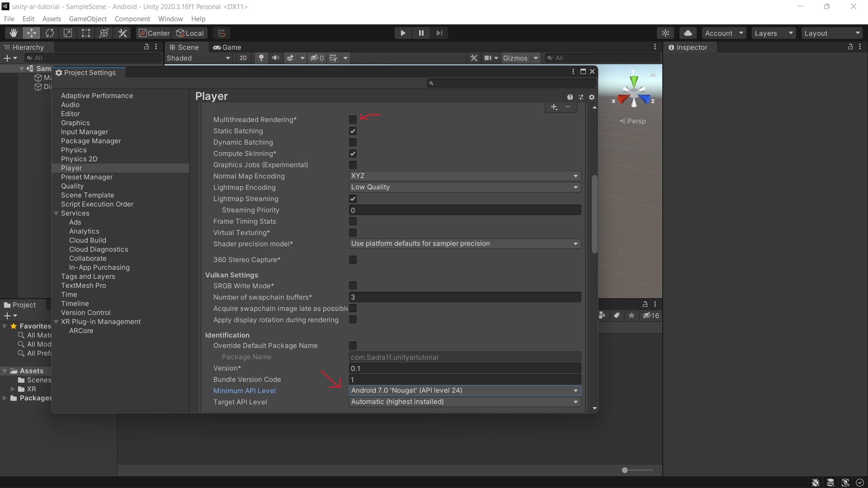Enable Dynamic Batching checkbox
Screen dimensions: 868x488
pyautogui.click(x=353, y=142)
